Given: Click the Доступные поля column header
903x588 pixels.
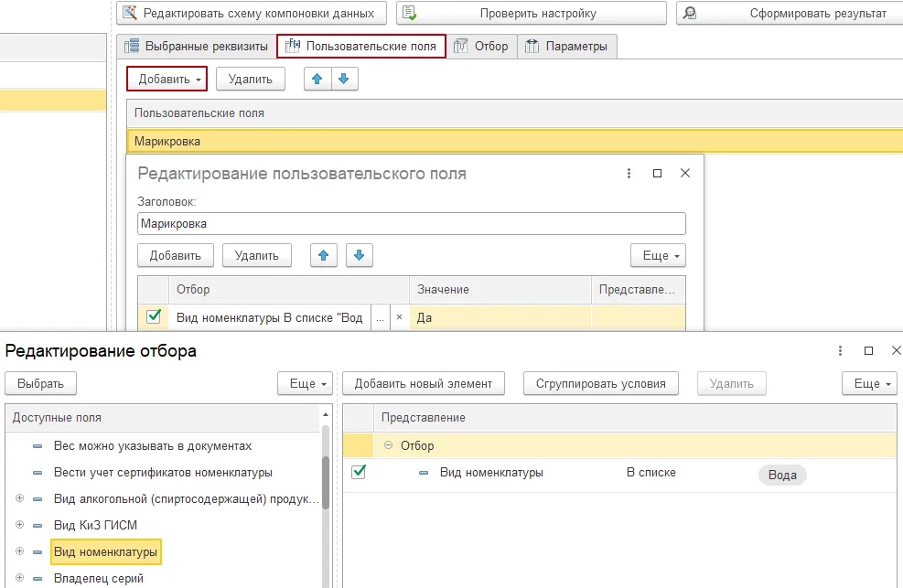Looking at the screenshot, I should click(x=163, y=418).
